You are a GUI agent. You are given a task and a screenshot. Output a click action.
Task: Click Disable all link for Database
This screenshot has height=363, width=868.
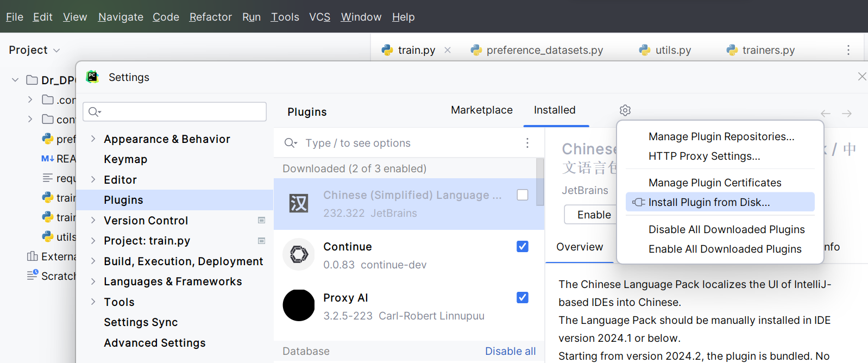click(511, 351)
